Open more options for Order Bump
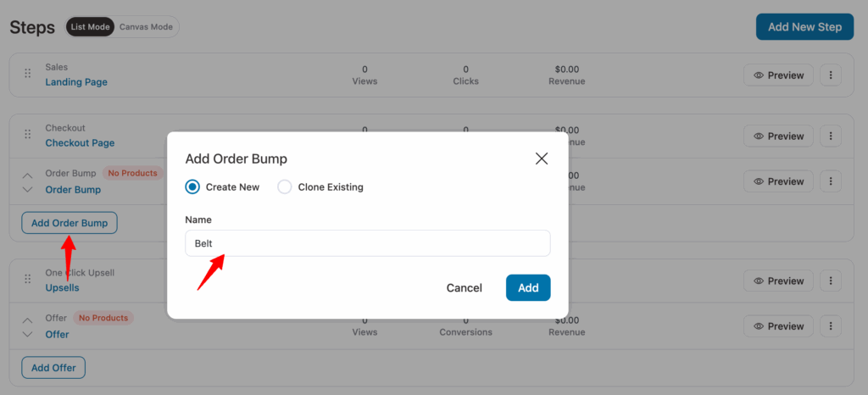This screenshot has height=395, width=868. pyautogui.click(x=831, y=181)
